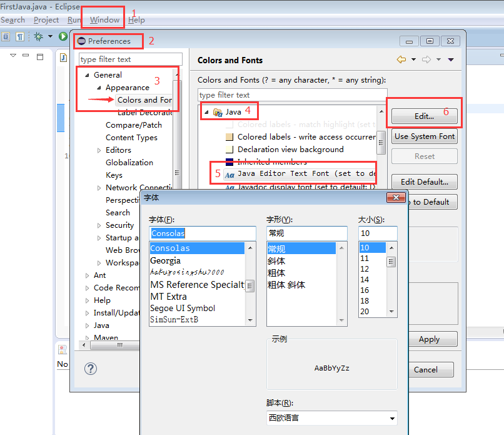Open view menu triangle in left panel
This screenshot has height=435, width=504.
tap(13, 56)
